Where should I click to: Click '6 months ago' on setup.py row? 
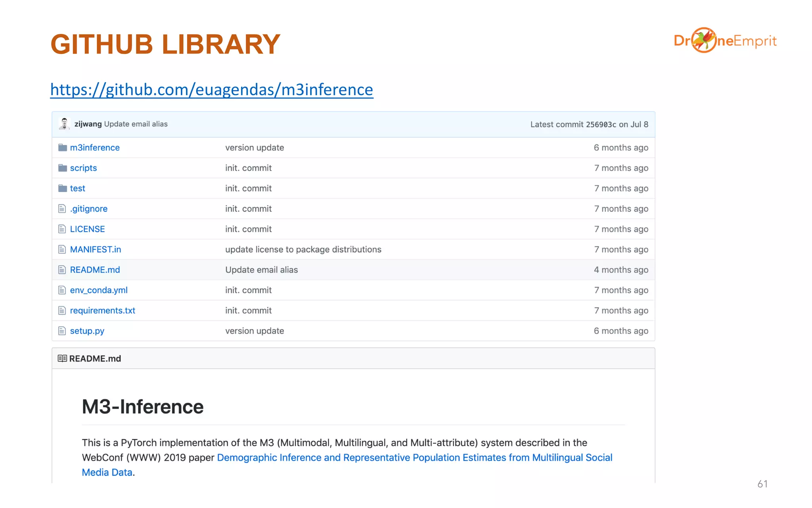tap(621, 331)
